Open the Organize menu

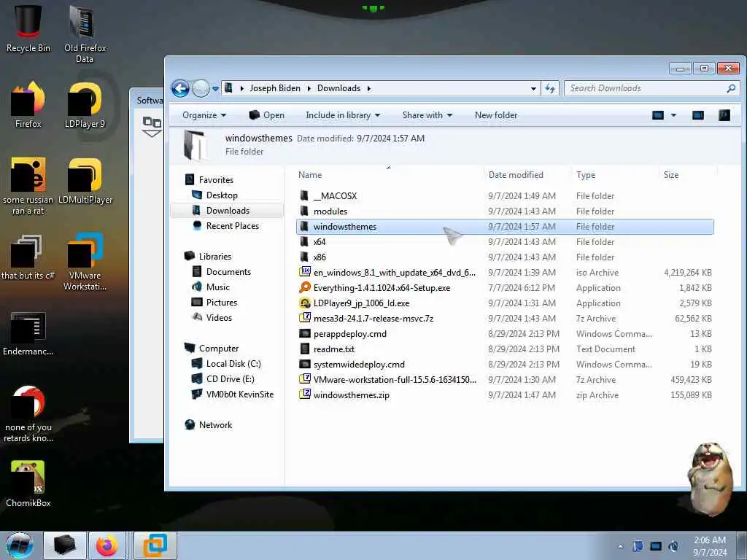point(204,115)
